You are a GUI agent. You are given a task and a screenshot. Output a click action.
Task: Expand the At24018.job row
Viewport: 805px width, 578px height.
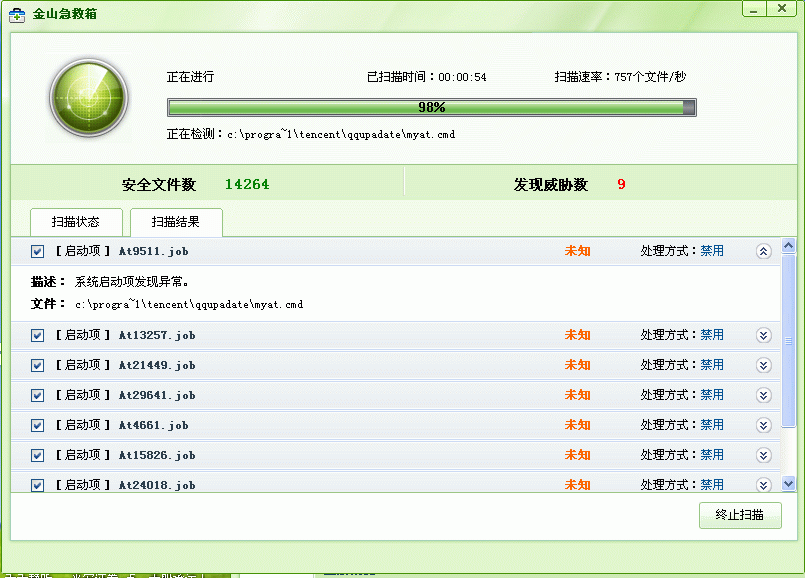click(x=763, y=485)
